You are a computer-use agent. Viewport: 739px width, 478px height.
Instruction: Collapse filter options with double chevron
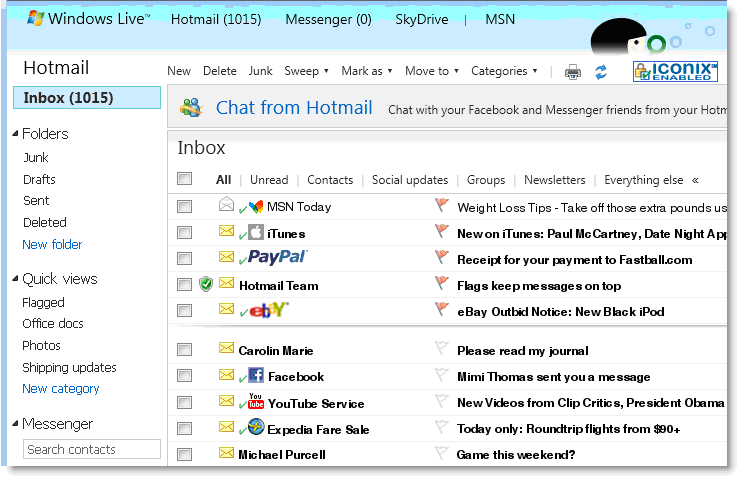(695, 180)
